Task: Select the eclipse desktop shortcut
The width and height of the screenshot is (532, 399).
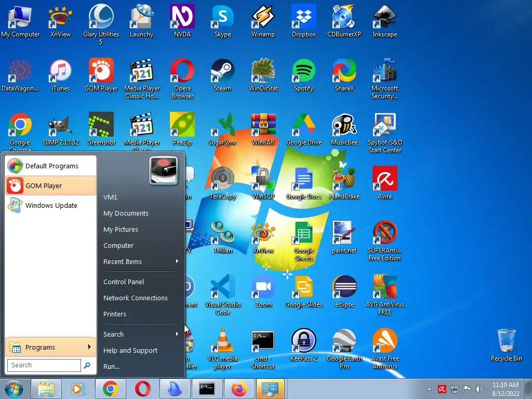Action: point(344,291)
